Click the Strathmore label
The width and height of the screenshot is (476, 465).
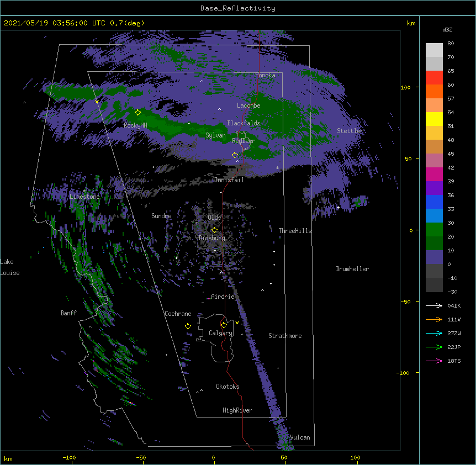tap(285, 336)
